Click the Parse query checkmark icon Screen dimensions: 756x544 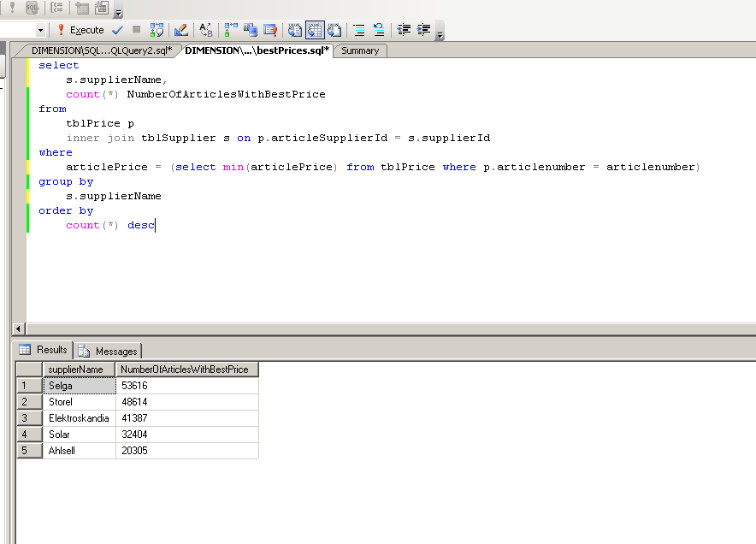(117, 30)
